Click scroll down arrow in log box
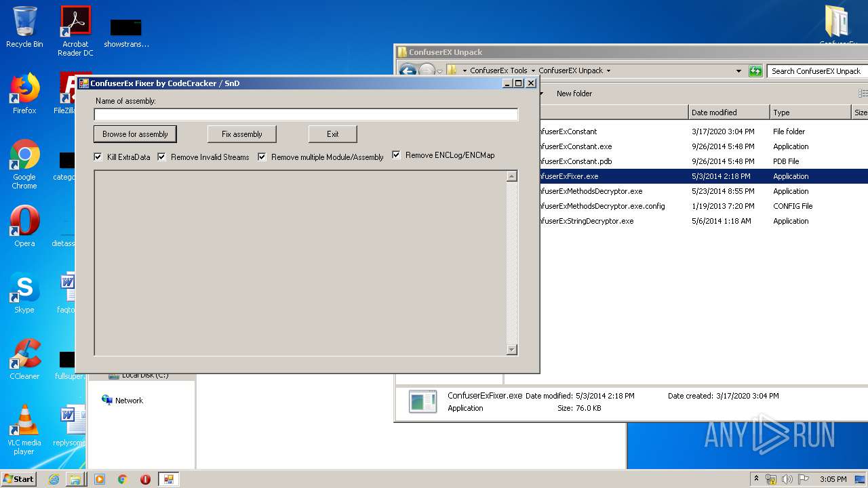 [512, 350]
